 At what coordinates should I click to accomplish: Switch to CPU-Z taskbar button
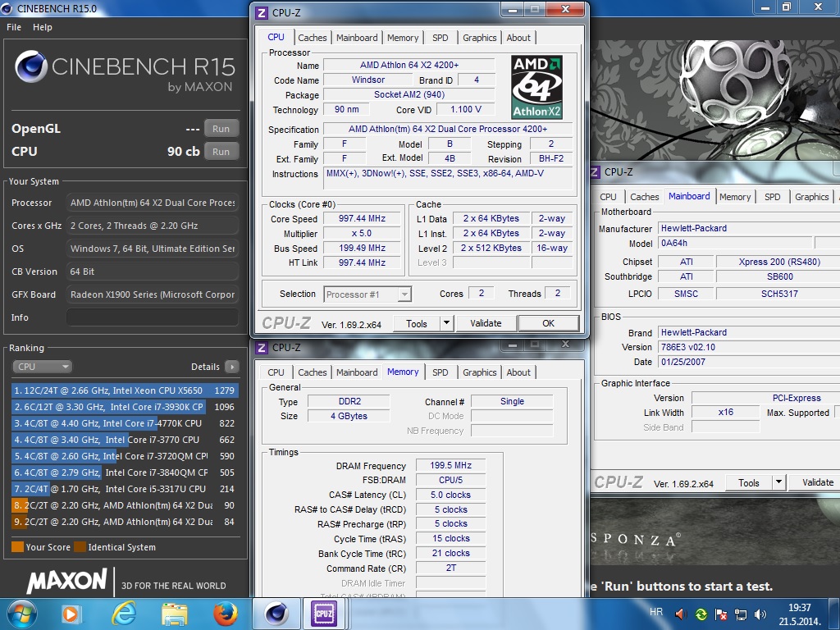pos(323,614)
